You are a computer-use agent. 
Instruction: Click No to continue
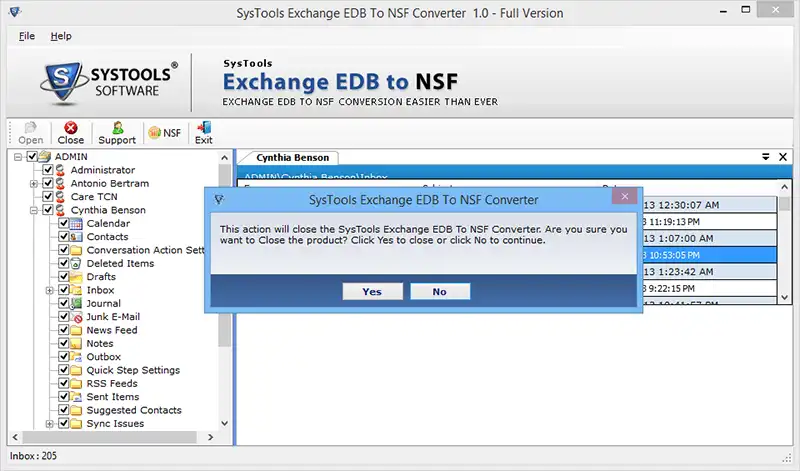click(x=440, y=291)
